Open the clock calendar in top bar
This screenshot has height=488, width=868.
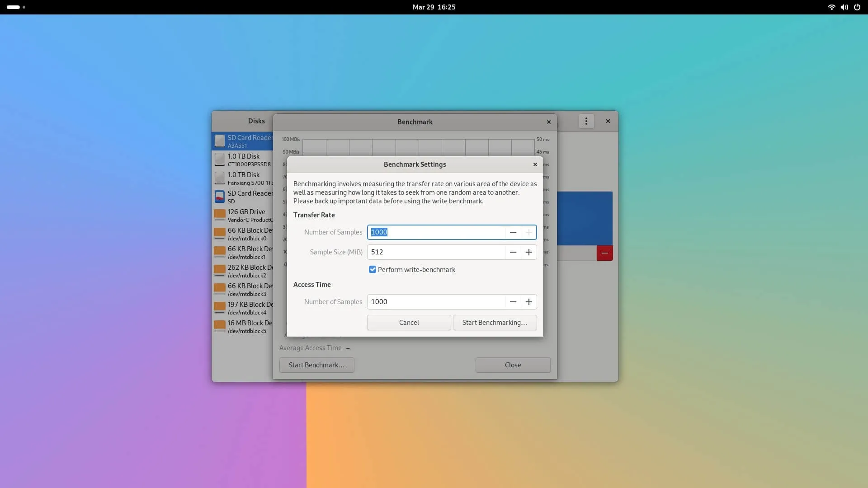tap(434, 7)
